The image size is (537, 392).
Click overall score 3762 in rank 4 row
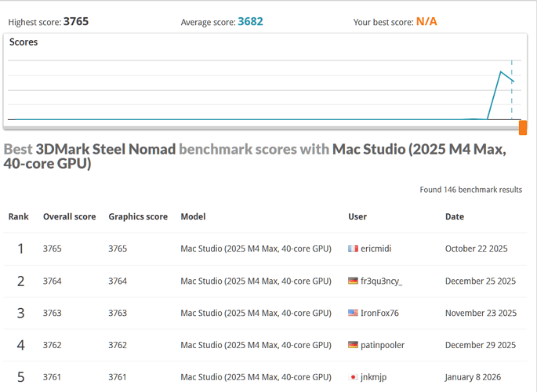[x=52, y=345]
